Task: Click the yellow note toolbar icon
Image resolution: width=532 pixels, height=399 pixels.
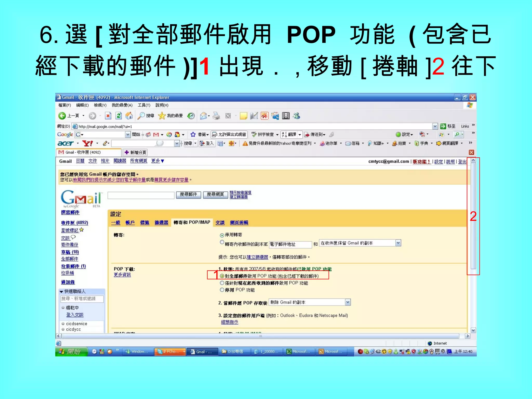Action: coord(243,116)
